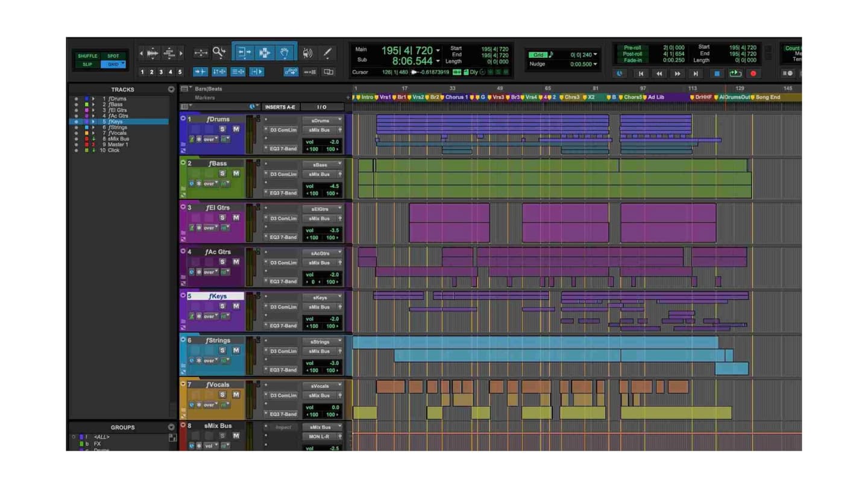Solo the fBass track
868x488 pixels.
pyautogui.click(x=222, y=174)
